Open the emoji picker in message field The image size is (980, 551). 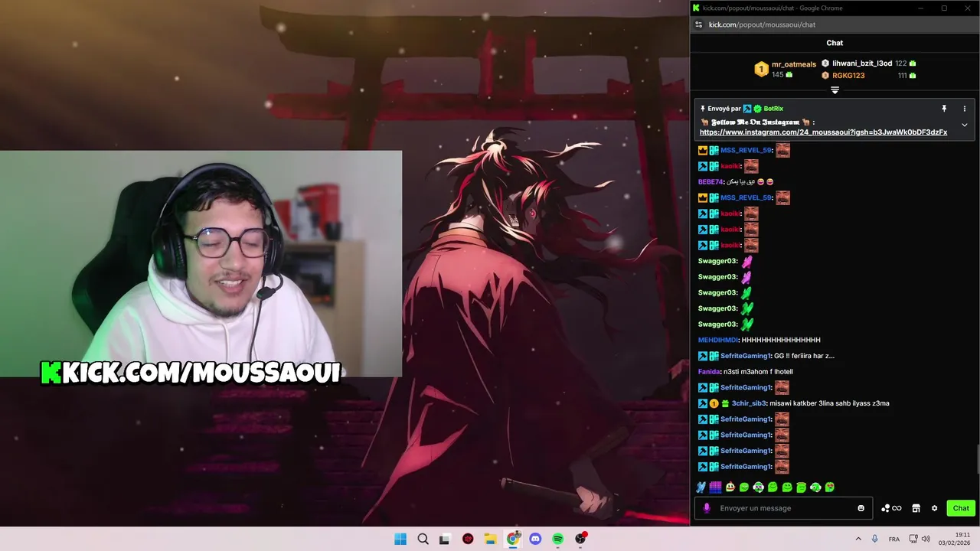[x=861, y=508]
